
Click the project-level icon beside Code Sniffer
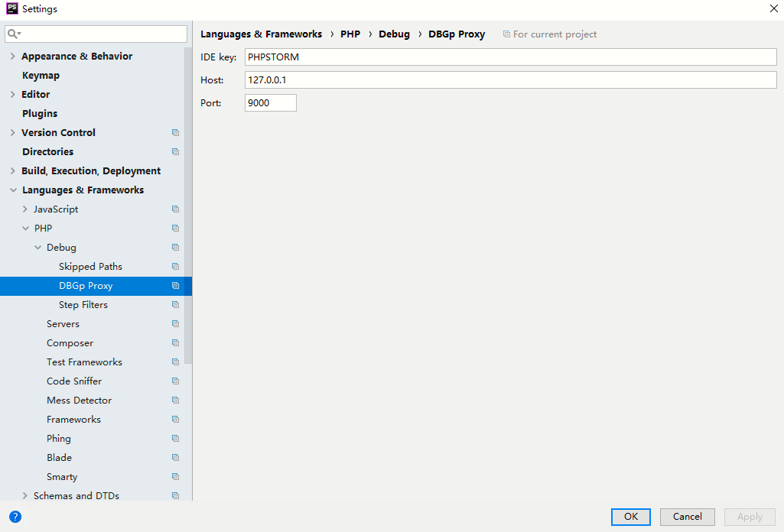175,381
